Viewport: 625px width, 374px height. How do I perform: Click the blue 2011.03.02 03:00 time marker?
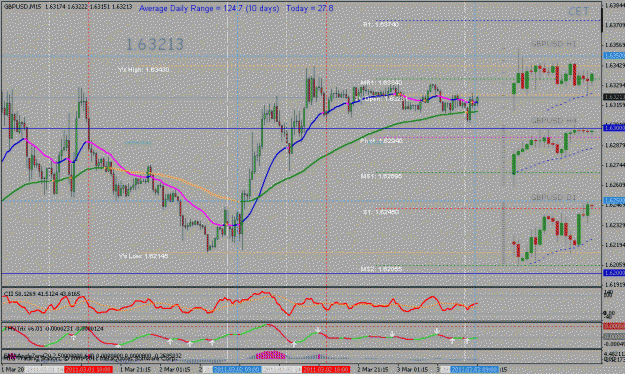(237, 370)
